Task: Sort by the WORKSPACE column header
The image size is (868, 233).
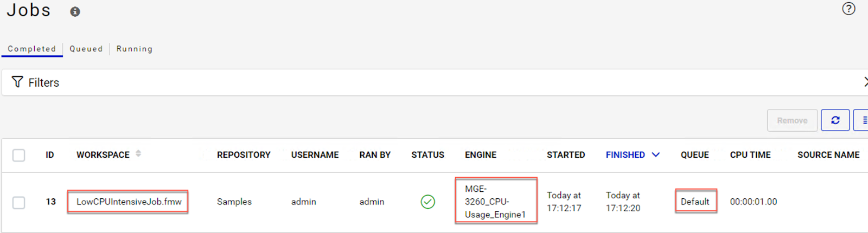Action: pos(103,155)
